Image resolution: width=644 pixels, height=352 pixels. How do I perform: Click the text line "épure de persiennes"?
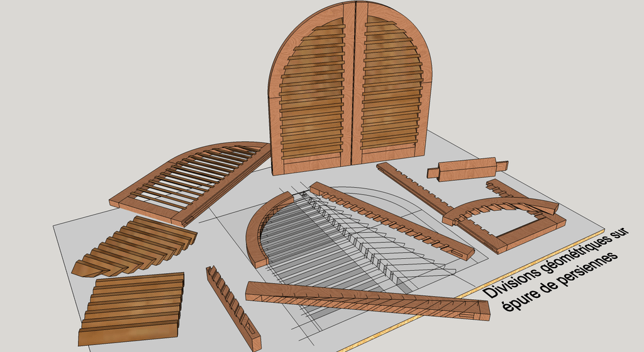coord(560,281)
